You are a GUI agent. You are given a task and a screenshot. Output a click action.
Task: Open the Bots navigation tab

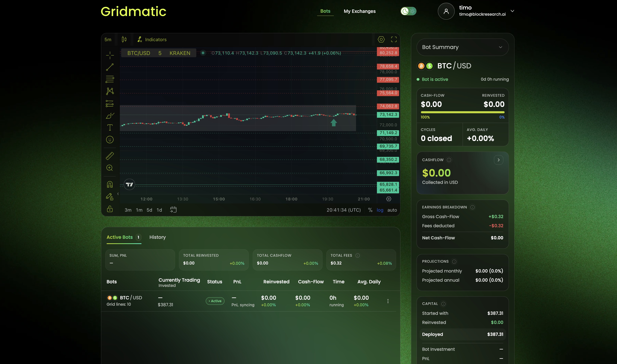pyautogui.click(x=325, y=11)
